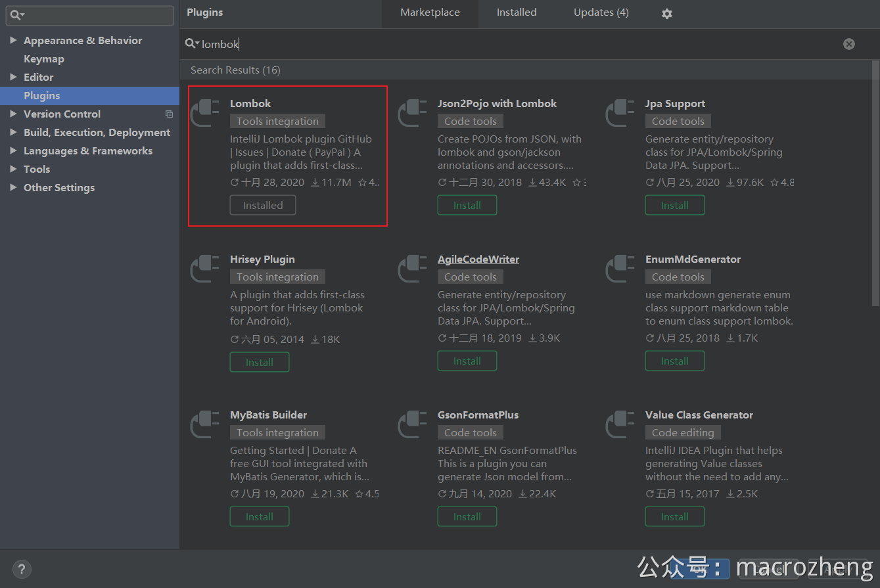Focus the settings search box in the sidebar

[x=90, y=15]
